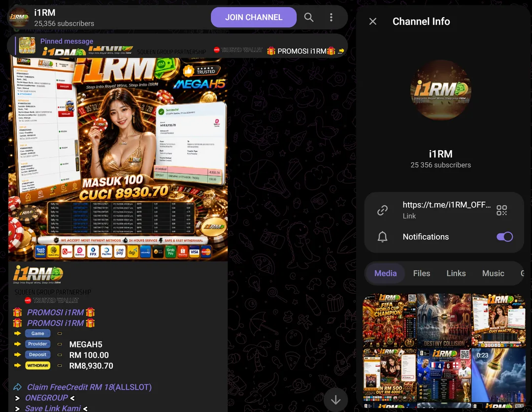532x412 pixels.
Task: Click the first PROMOSI i1RM link in the post
Action: click(x=55, y=312)
